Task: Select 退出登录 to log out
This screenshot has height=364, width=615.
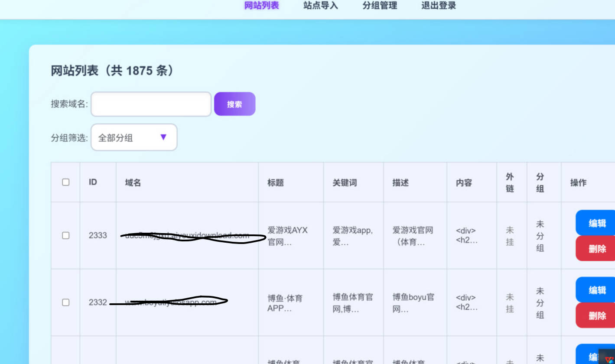Action: pyautogui.click(x=439, y=6)
